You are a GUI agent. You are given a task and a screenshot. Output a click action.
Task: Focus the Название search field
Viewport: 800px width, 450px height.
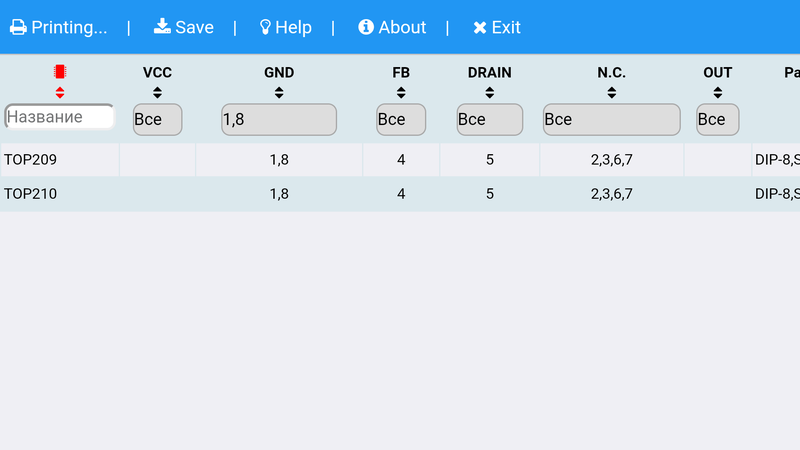60,117
